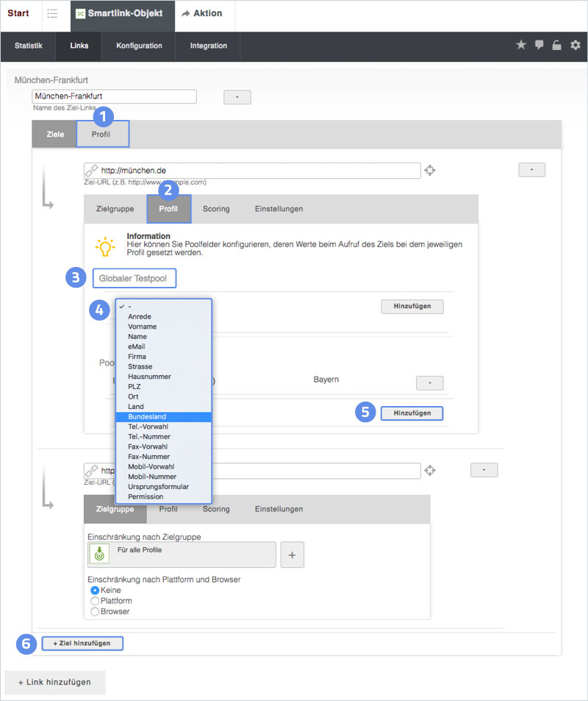Viewport: 588px width, 701px height.
Task: Click the unlock padlock icon
Action: [x=557, y=46]
